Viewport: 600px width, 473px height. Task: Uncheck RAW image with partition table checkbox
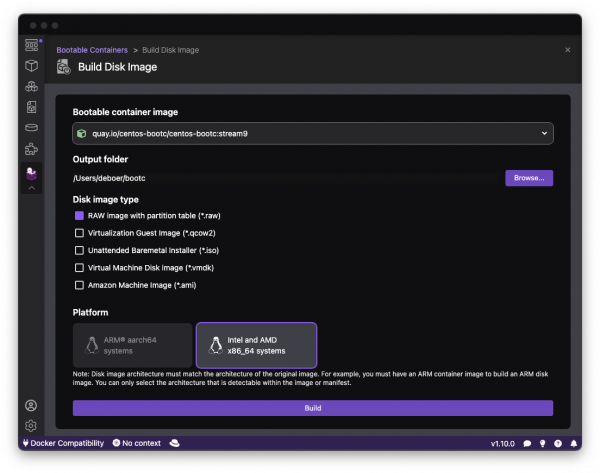[79, 216]
